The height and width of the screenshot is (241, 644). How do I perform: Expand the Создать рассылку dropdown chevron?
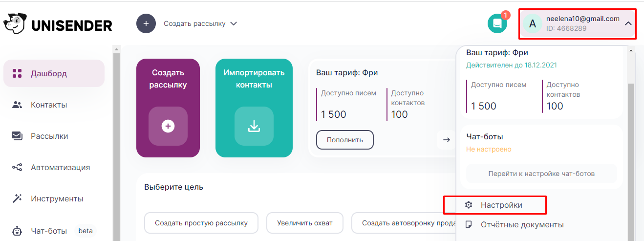click(x=234, y=23)
